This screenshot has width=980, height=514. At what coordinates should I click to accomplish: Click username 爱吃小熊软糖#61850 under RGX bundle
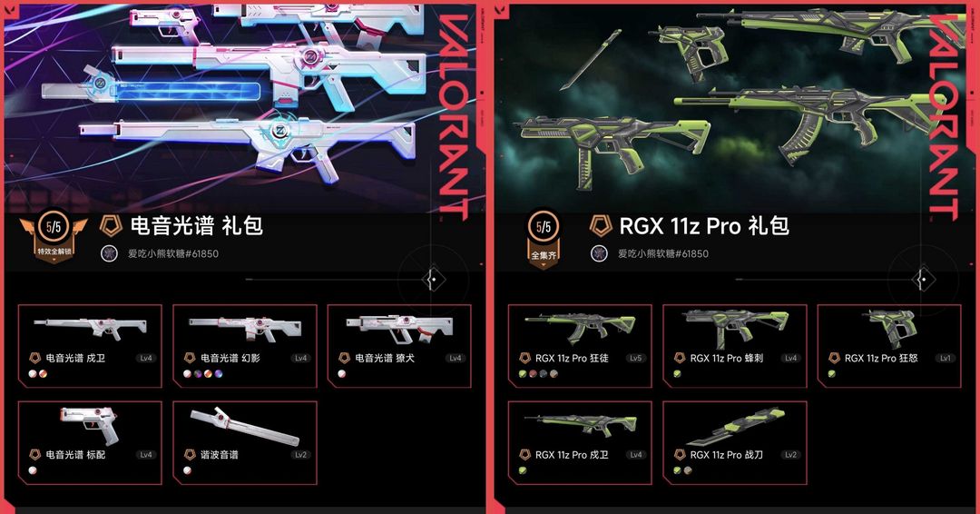(x=663, y=253)
